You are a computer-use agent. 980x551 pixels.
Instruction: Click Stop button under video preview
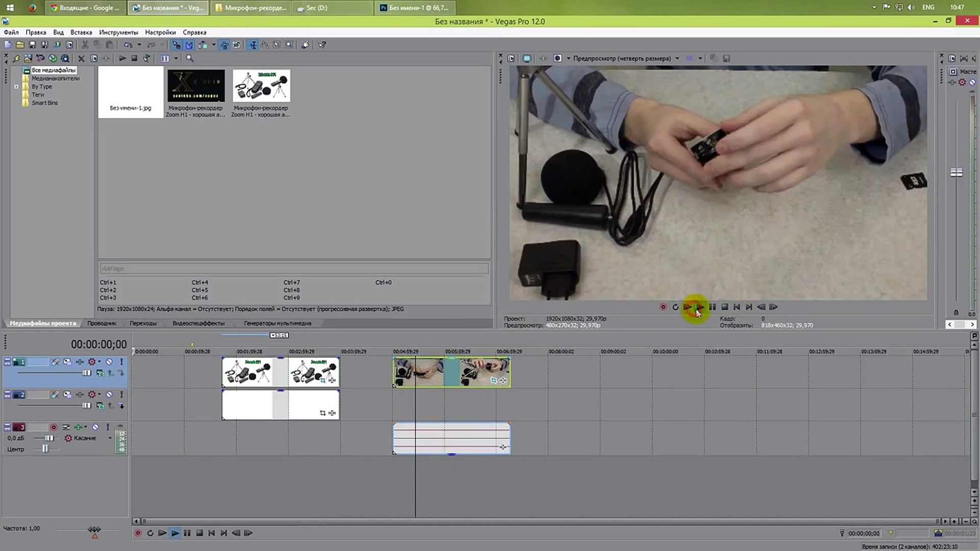(x=725, y=307)
